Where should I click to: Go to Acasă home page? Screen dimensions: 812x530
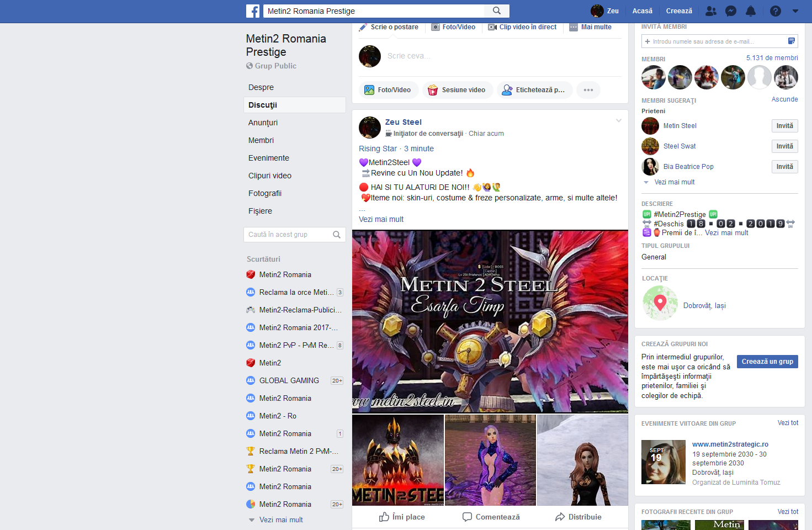click(642, 11)
